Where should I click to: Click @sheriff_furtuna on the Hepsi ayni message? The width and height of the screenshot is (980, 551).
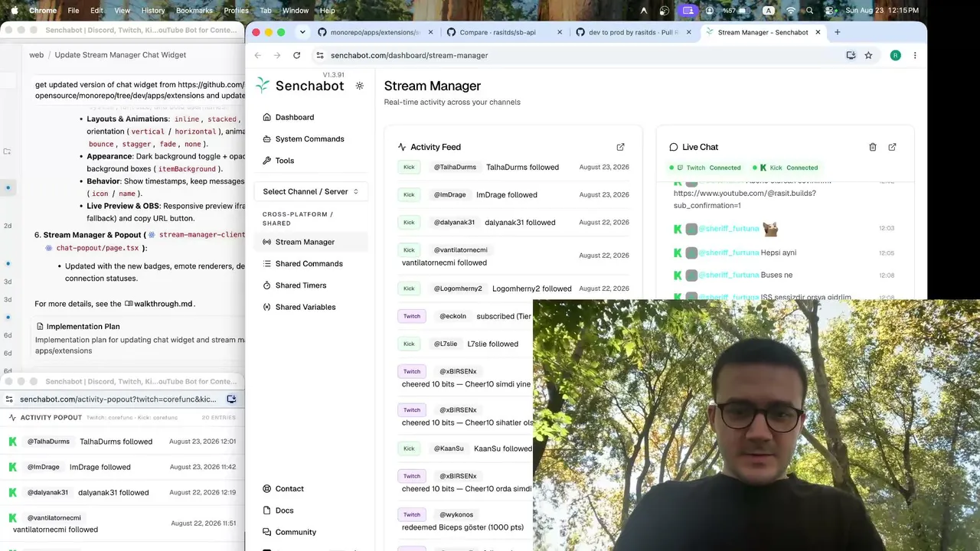729,253
